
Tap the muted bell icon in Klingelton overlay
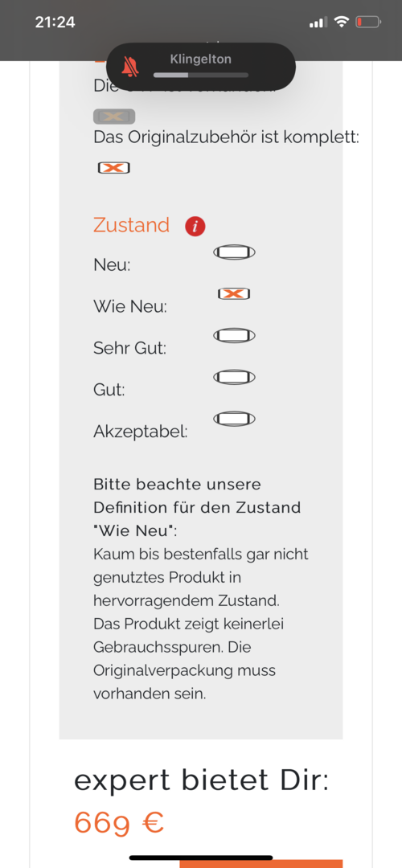130,68
